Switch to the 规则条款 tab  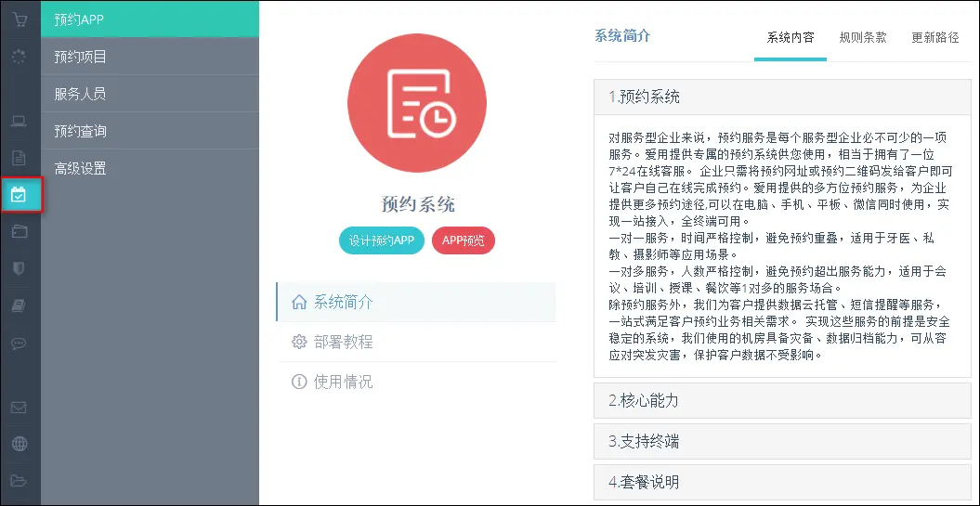[862, 38]
